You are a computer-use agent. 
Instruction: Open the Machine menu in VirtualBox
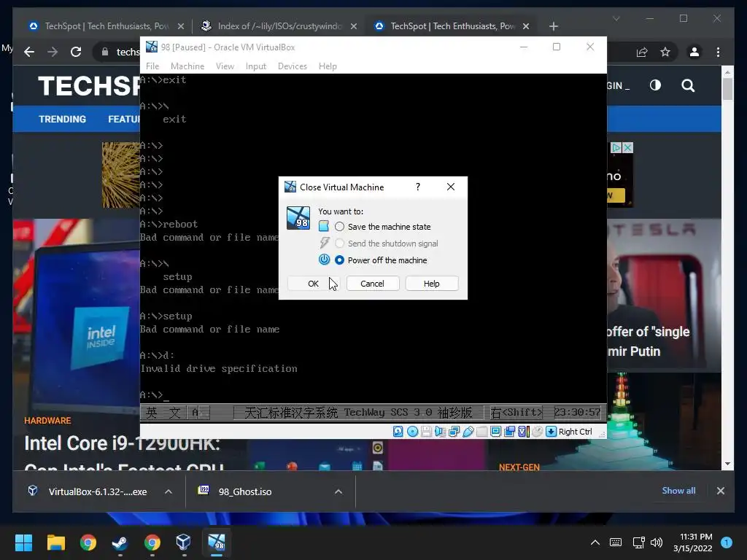click(x=187, y=66)
